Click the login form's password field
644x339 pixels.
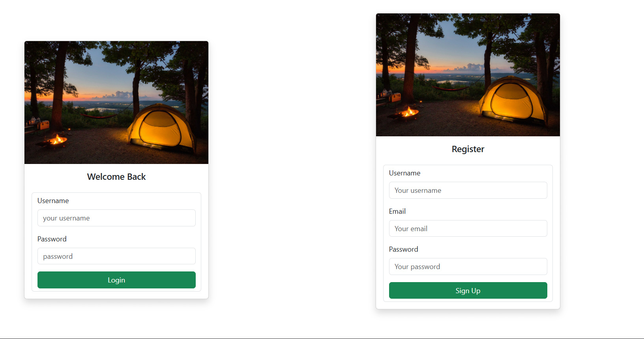coord(116,256)
